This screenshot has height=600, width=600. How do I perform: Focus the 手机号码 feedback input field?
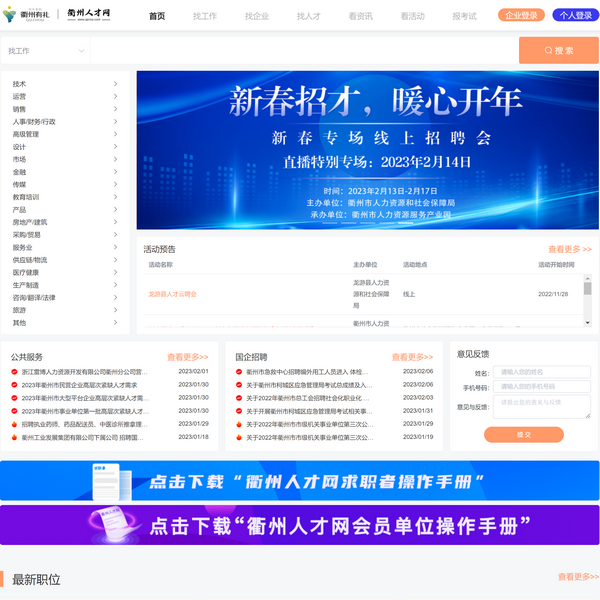pyautogui.click(x=541, y=387)
